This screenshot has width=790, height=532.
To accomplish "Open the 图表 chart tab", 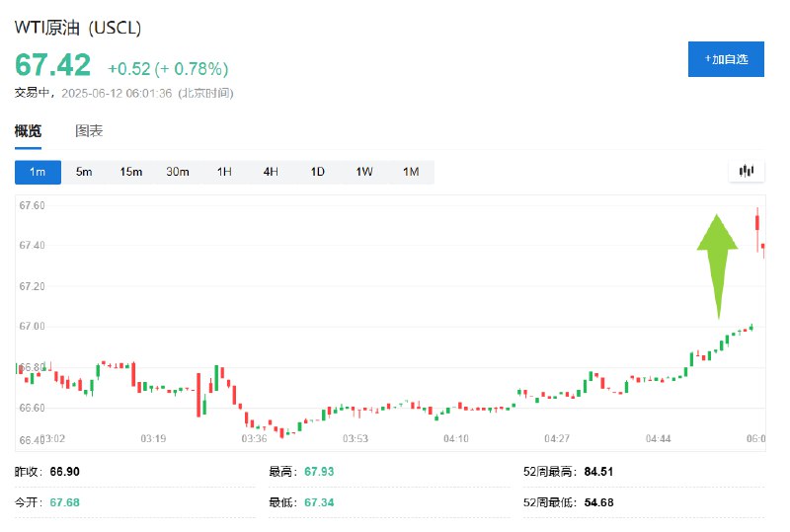I will click(x=89, y=131).
